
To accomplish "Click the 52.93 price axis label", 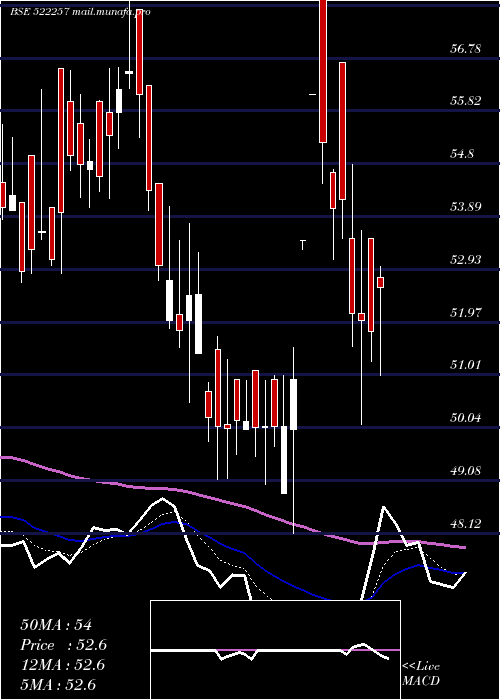I will click(466, 259).
